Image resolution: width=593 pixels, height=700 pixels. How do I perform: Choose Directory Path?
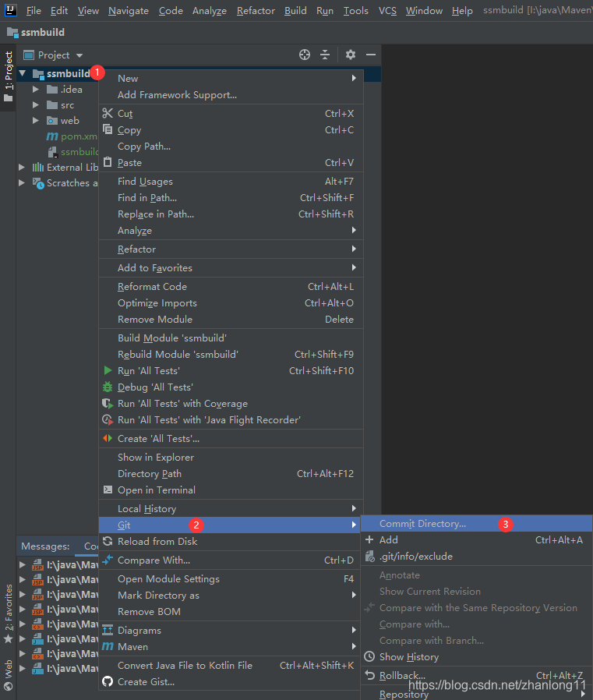coord(231,474)
